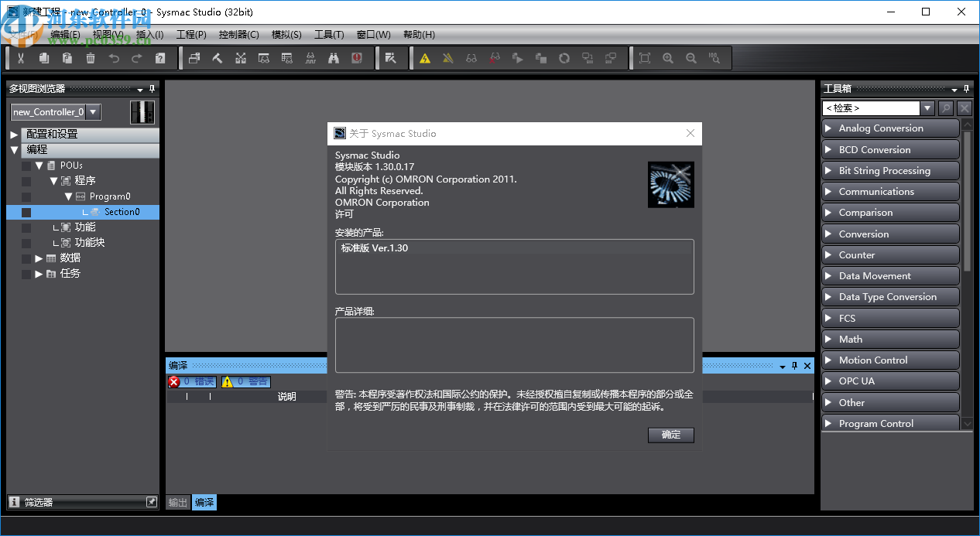Click the 确定 button in the About dialog
The width and height of the screenshot is (980, 536).
670,435
